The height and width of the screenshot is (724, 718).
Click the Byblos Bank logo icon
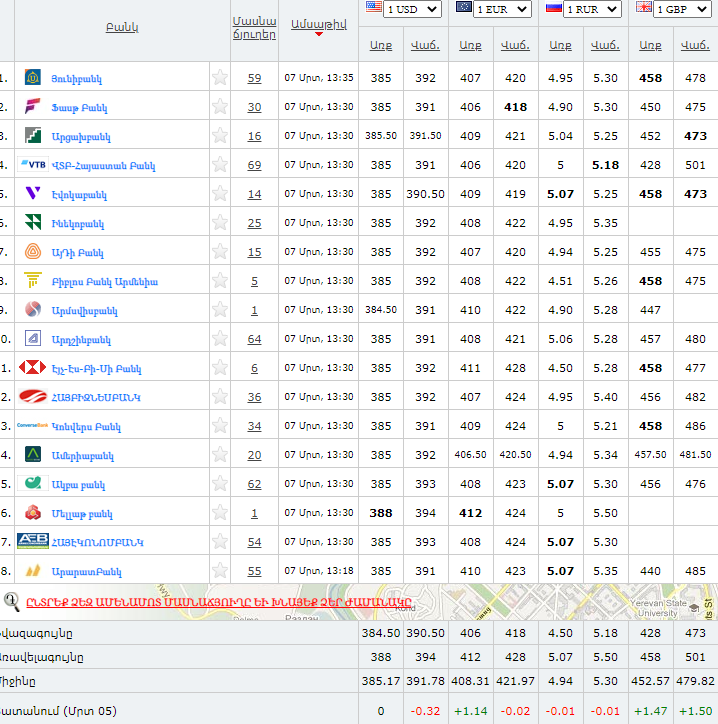click(x=33, y=281)
